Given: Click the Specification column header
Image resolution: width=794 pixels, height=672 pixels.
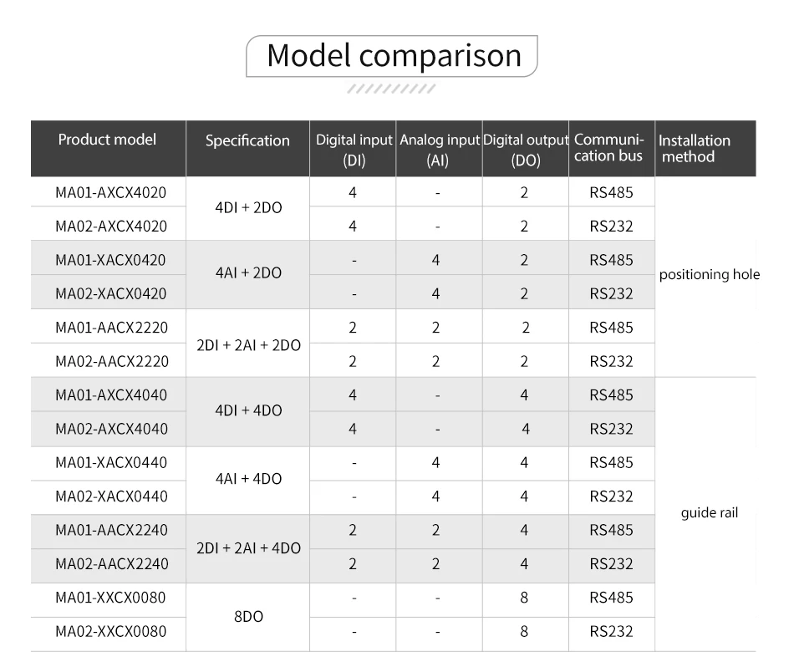Looking at the screenshot, I should tap(247, 140).
